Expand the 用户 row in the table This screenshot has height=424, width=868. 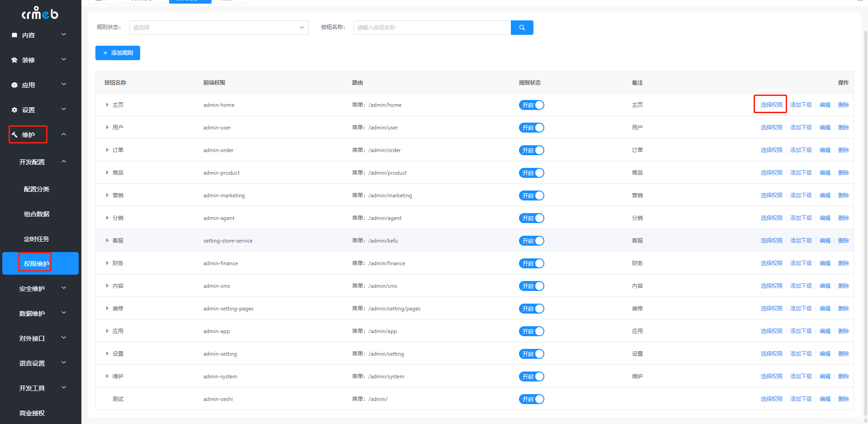coord(107,128)
